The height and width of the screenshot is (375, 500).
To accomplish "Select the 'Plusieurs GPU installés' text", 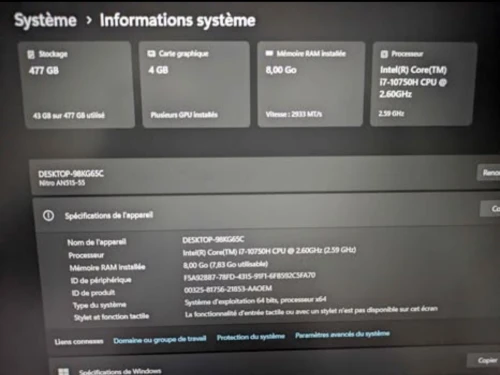I will pos(184,115).
